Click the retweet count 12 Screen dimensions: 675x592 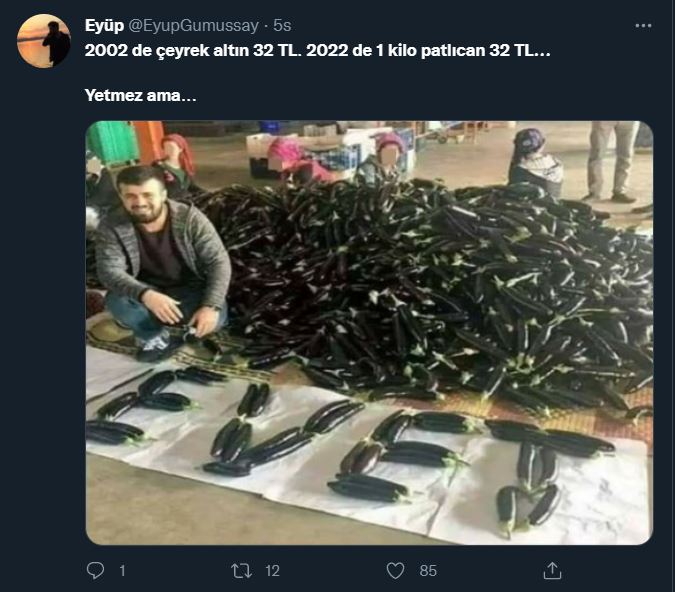tap(272, 570)
